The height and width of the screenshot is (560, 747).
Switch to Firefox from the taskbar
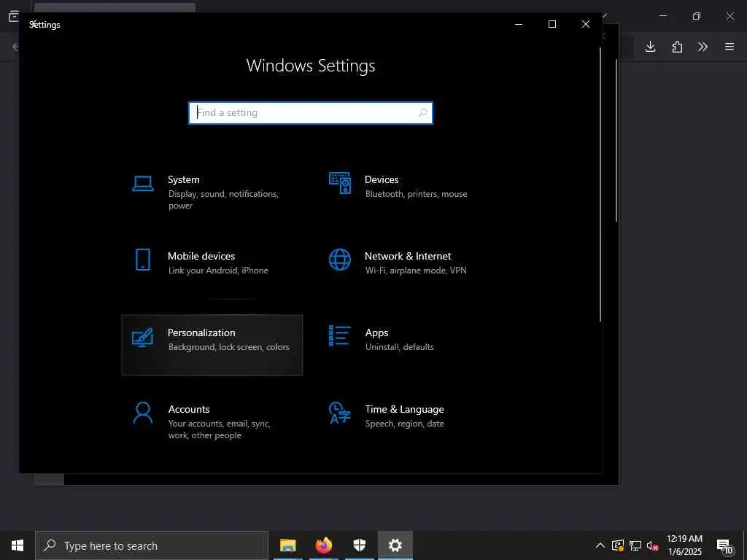[x=323, y=545]
